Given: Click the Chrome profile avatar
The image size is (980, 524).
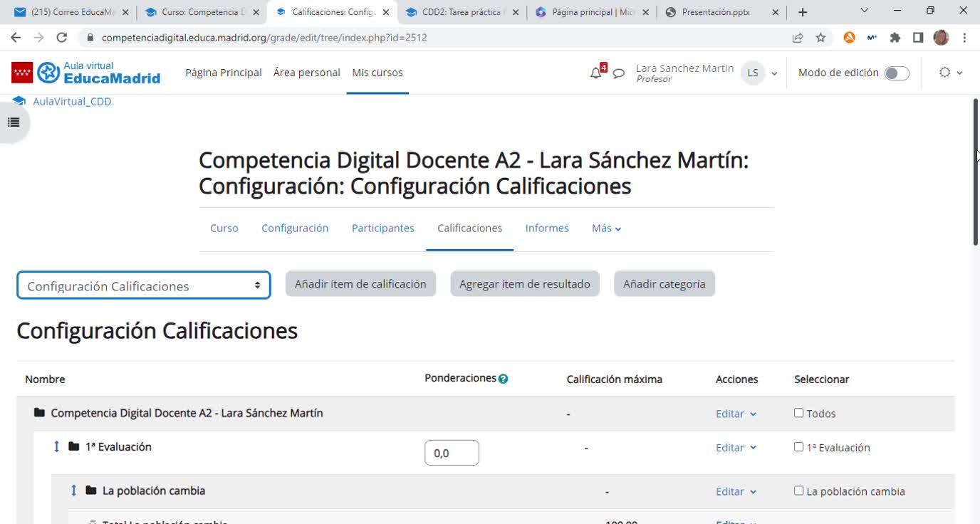Looking at the screenshot, I should [941, 38].
